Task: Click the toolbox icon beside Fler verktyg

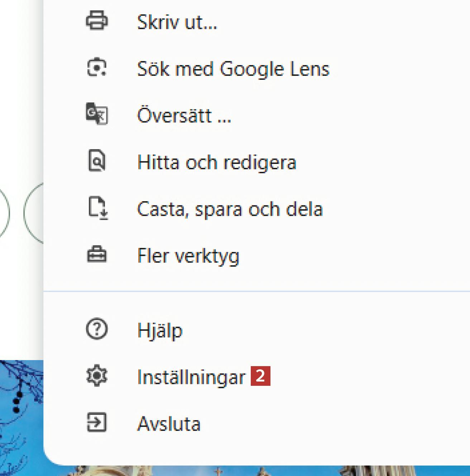Action: tap(97, 254)
